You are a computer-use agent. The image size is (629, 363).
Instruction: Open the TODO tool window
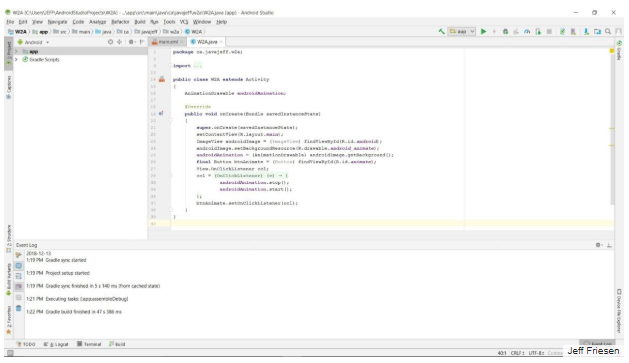[26, 344]
